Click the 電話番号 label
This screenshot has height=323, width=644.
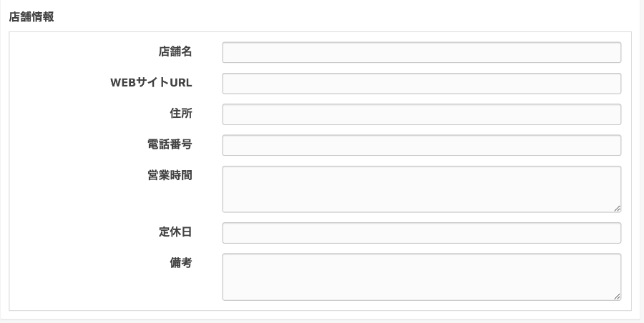point(169,144)
